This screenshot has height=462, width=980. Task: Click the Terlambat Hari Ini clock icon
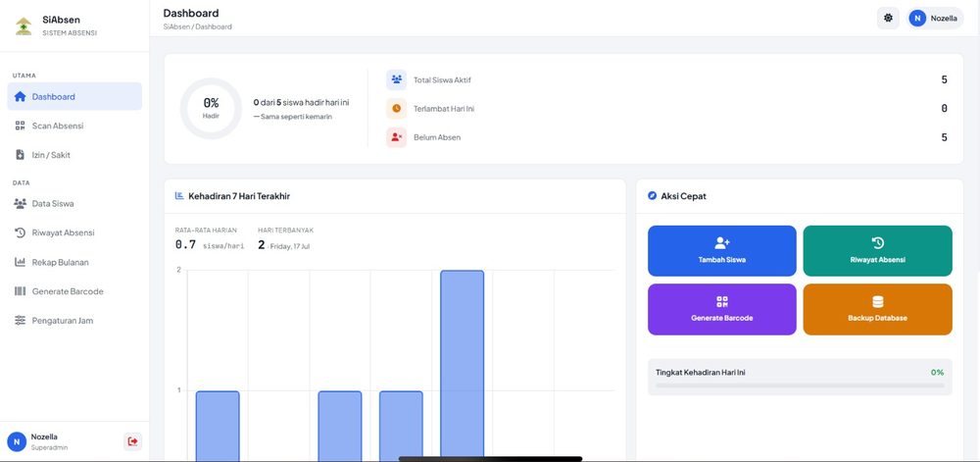(396, 108)
